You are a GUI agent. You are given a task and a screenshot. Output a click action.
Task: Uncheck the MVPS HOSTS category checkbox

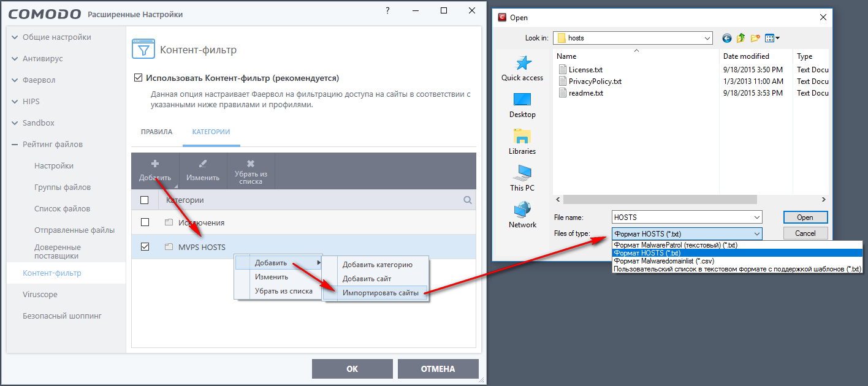point(145,247)
